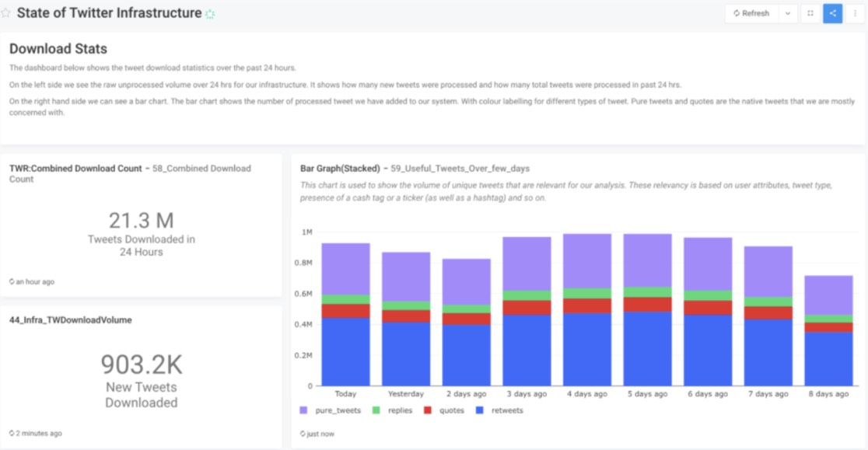Click the '2 minutes ago' refresh timestamp

pyautogui.click(x=36, y=434)
